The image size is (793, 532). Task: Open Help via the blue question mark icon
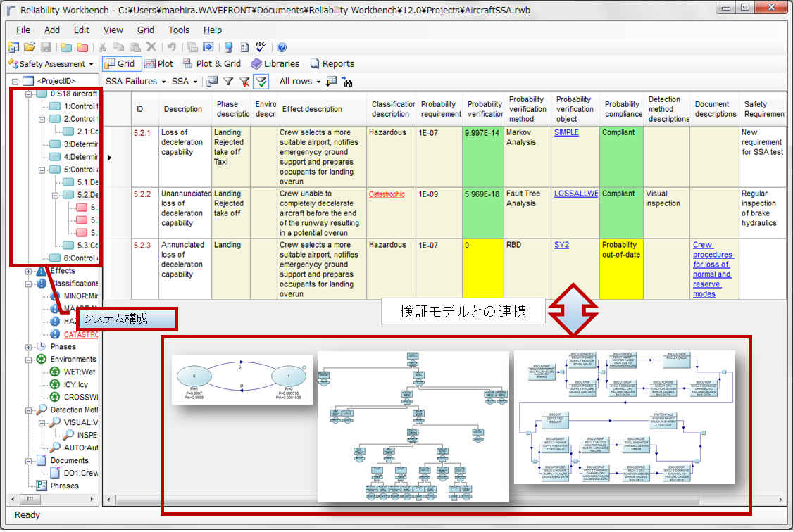tap(282, 47)
